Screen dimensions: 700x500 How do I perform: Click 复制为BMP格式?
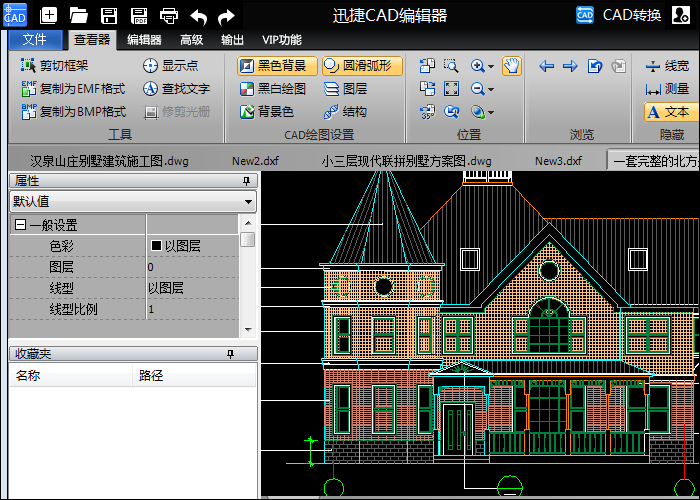[x=74, y=112]
